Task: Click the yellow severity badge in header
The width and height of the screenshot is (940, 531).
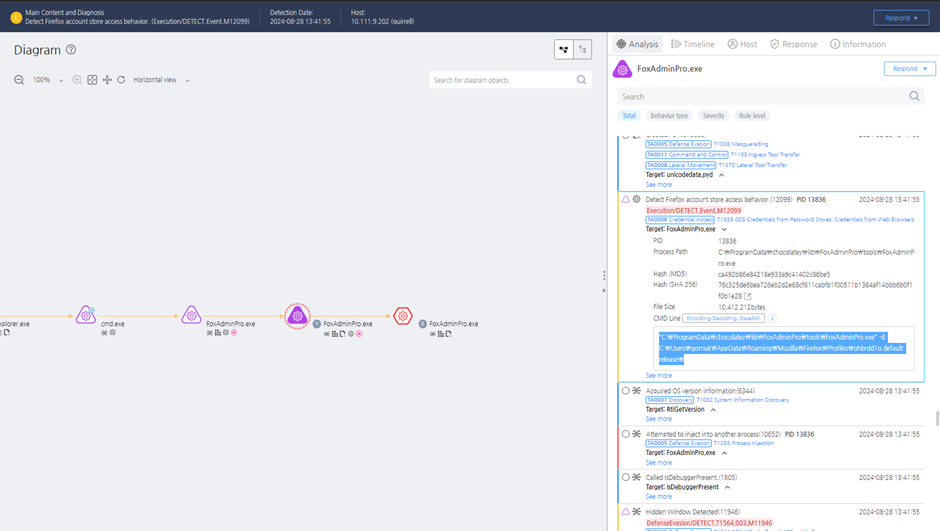Action: [16, 18]
